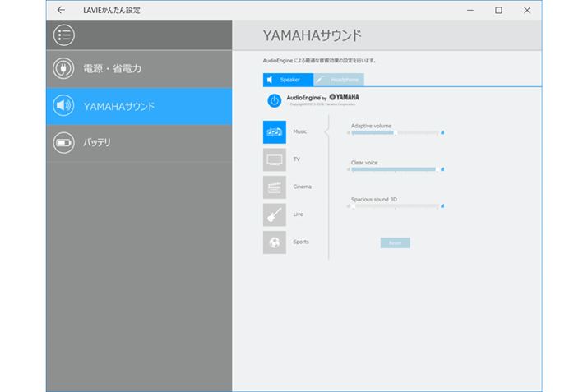This screenshot has width=588, height=392.
Task: Click the Spacious sound 3D slider
Action: 396,207
